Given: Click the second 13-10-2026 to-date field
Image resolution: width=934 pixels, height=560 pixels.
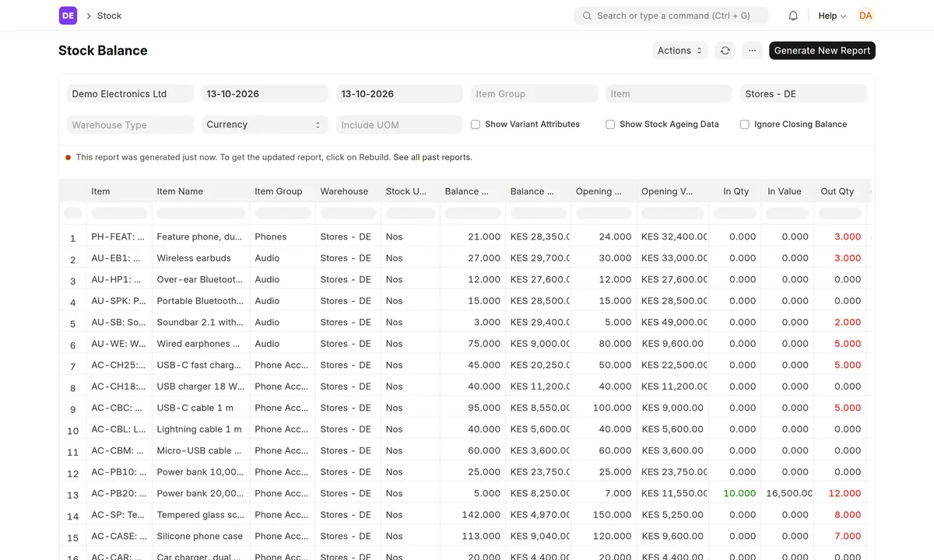Looking at the screenshot, I should point(399,93).
